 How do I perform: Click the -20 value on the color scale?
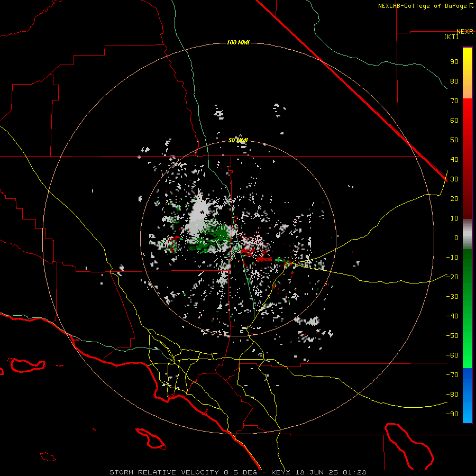[452, 277]
